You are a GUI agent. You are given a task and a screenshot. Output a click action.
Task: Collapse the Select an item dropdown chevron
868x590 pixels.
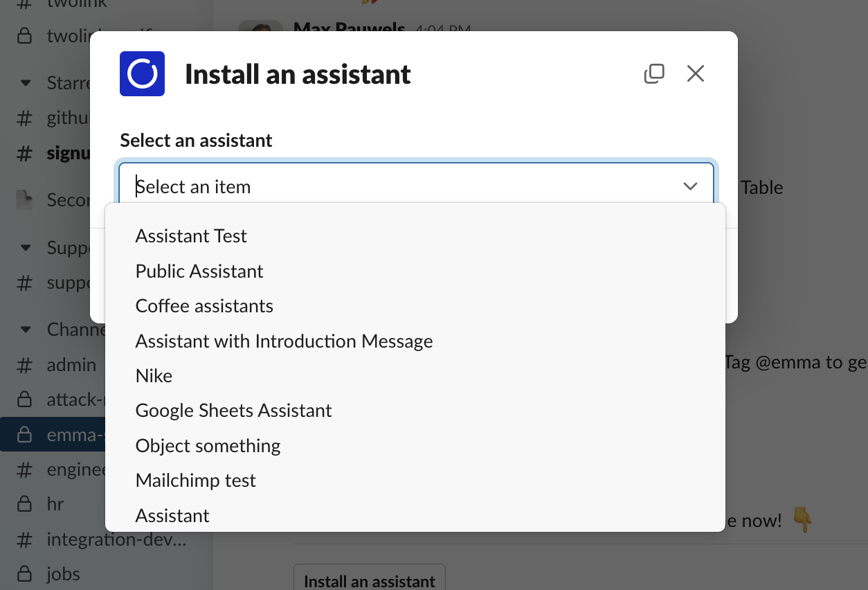click(x=690, y=186)
